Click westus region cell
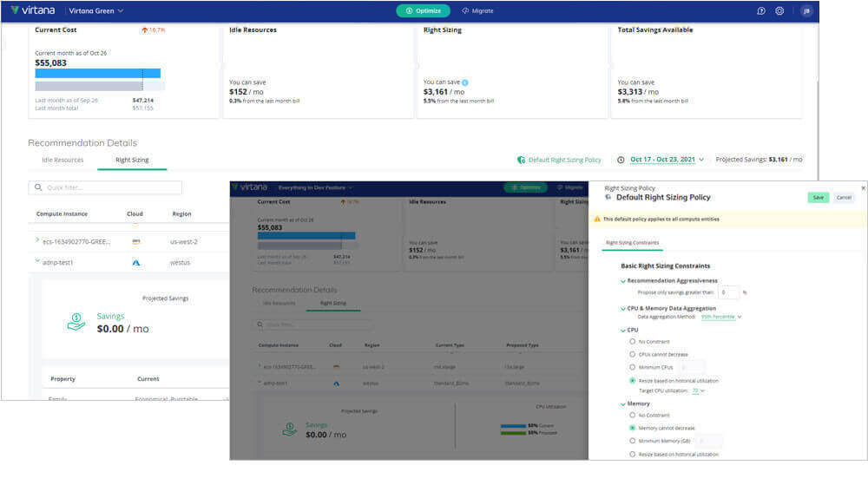The height and width of the screenshot is (485, 868). [x=180, y=263]
